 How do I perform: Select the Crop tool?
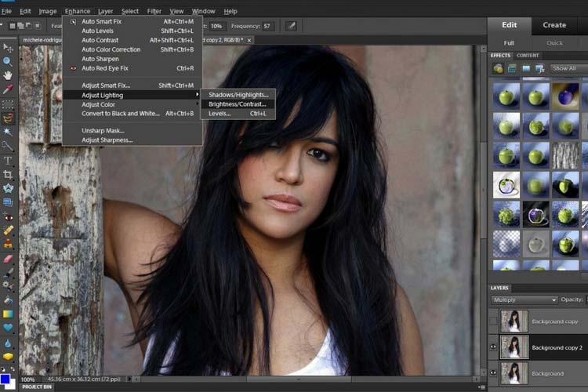8,174
